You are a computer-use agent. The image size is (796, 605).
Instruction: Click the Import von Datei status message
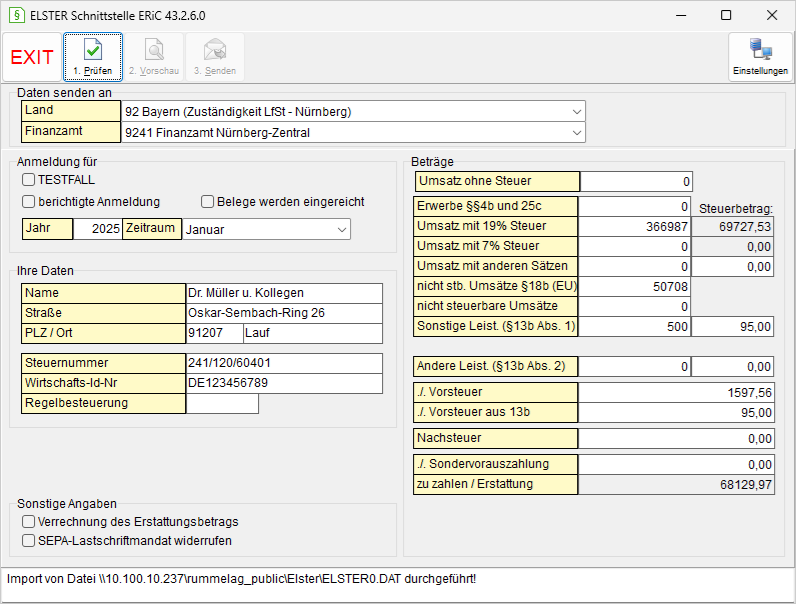pos(241,579)
